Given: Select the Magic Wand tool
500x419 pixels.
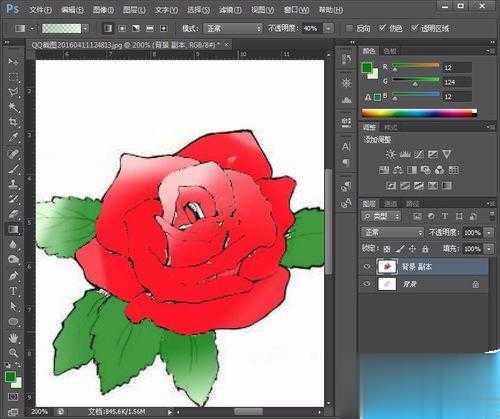Looking at the screenshot, I should [x=13, y=107].
